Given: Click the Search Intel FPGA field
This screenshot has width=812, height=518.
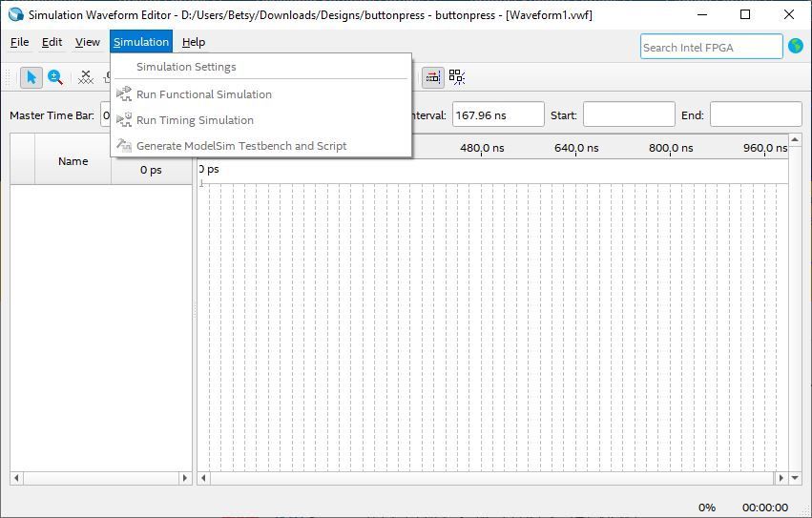Looking at the screenshot, I should click(711, 47).
